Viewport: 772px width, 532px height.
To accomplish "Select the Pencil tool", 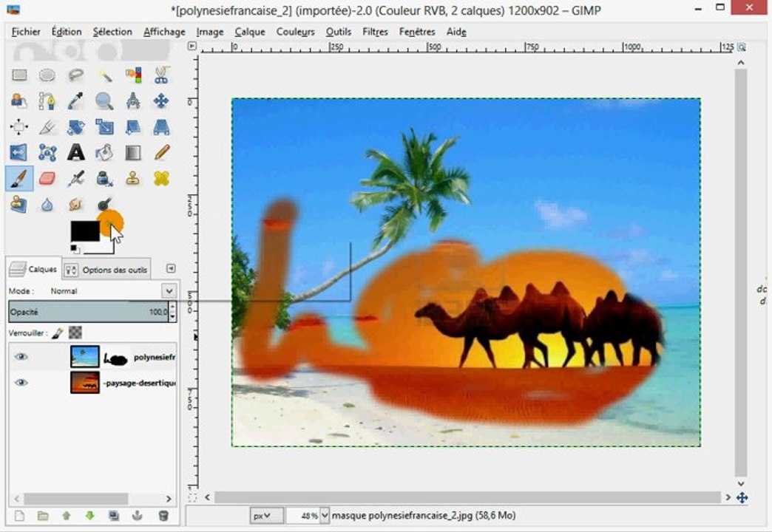I will tap(161, 152).
